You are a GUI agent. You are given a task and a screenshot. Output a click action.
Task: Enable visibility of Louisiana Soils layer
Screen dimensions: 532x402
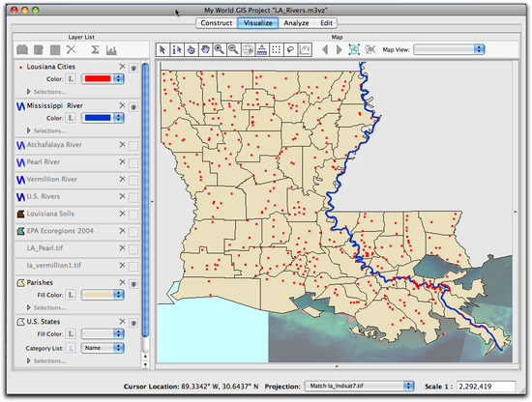133,215
